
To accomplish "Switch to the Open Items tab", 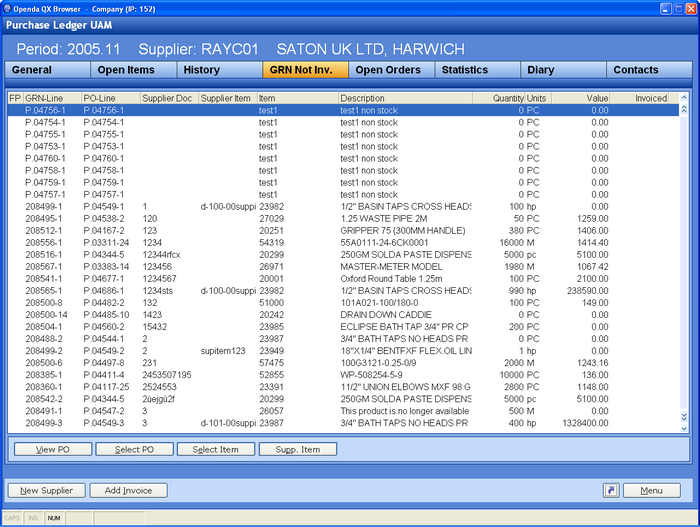I will [133, 70].
